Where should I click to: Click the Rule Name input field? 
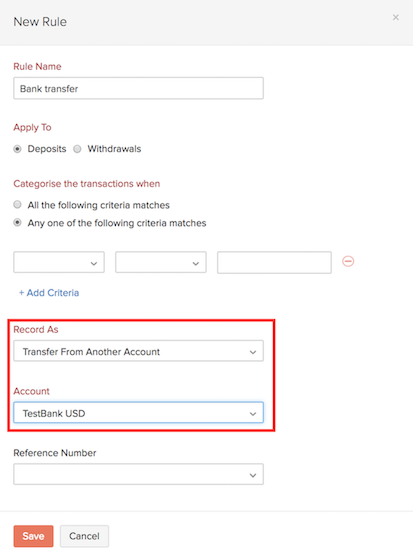point(139,88)
